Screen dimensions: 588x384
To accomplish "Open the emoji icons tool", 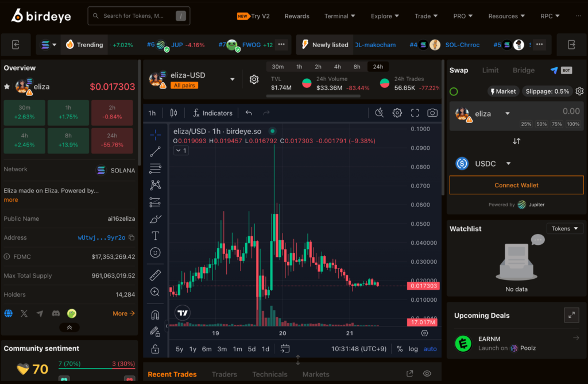I will point(155,252).
